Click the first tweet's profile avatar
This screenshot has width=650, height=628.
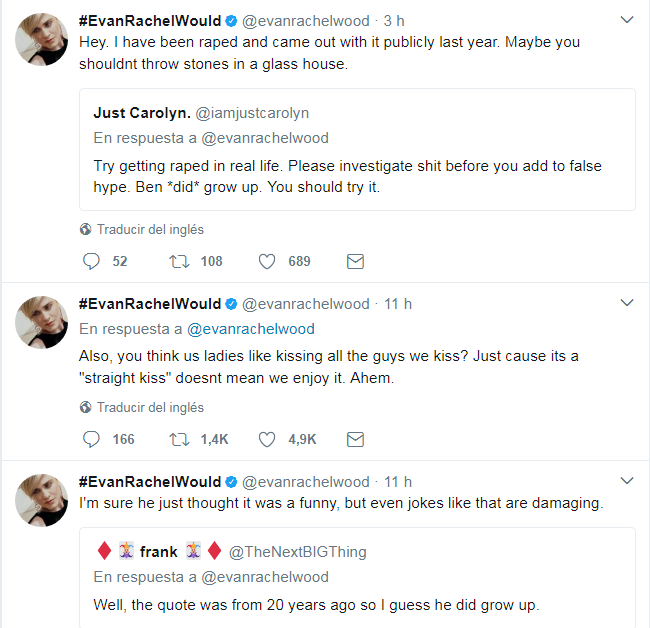[x=42, y=41]
